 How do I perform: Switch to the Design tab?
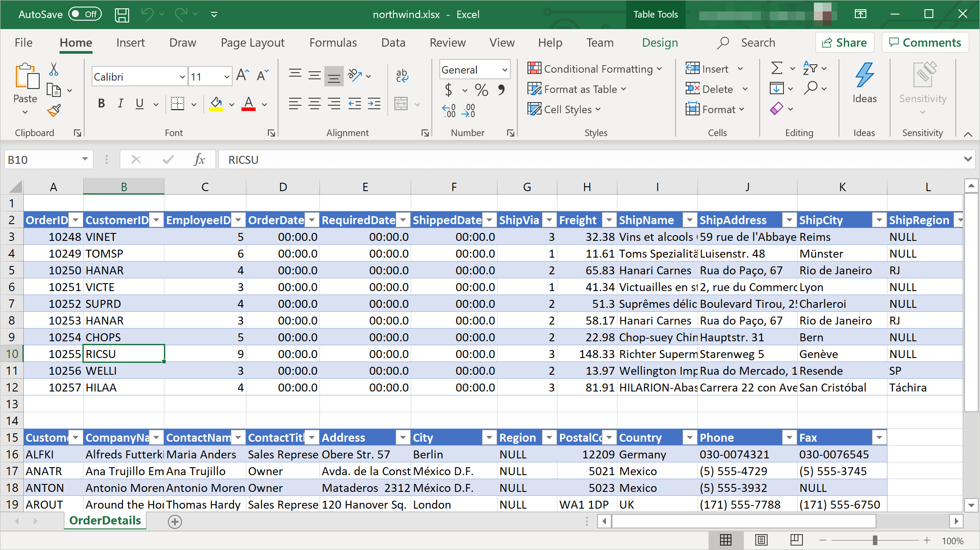660,43
